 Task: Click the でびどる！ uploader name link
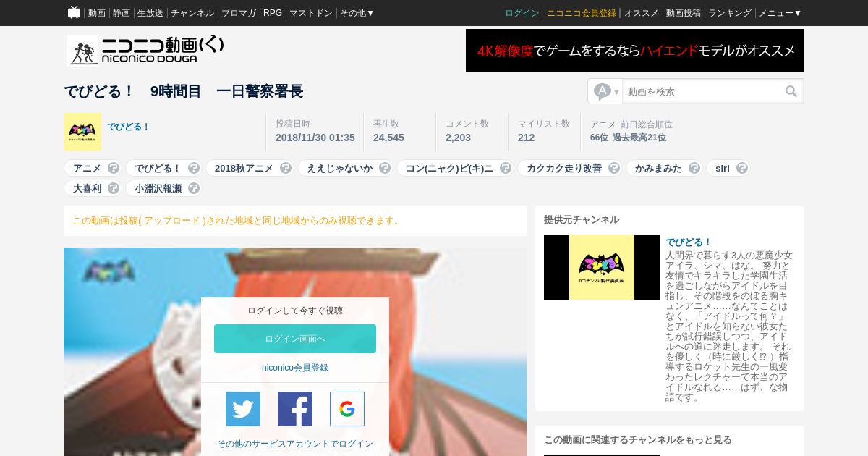tap(129, 127)
